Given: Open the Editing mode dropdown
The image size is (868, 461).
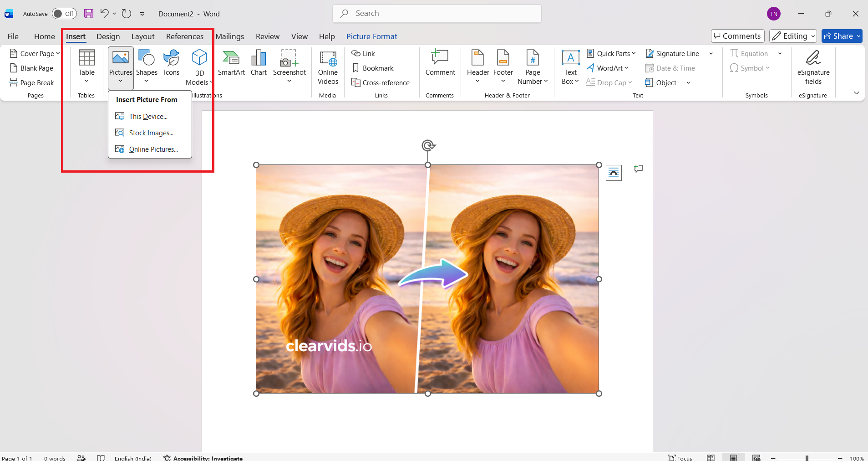Looking at the screenshot, I should (x=793, y=36).
